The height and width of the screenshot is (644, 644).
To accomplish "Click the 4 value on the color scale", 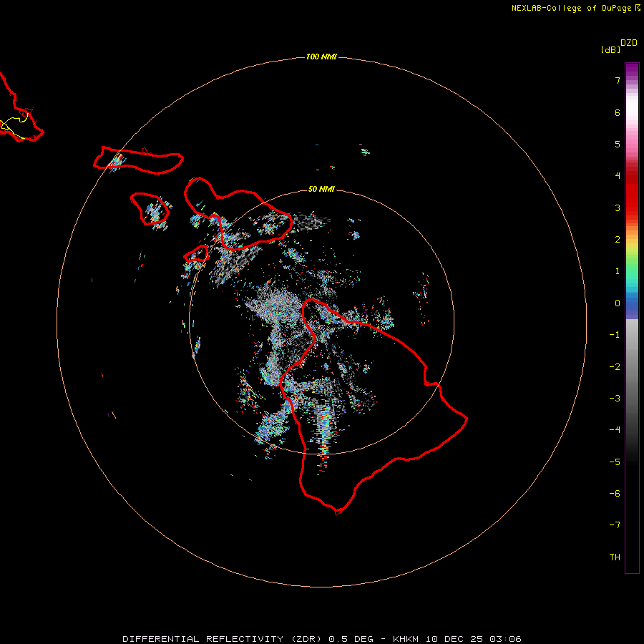I will coord(618,176).
